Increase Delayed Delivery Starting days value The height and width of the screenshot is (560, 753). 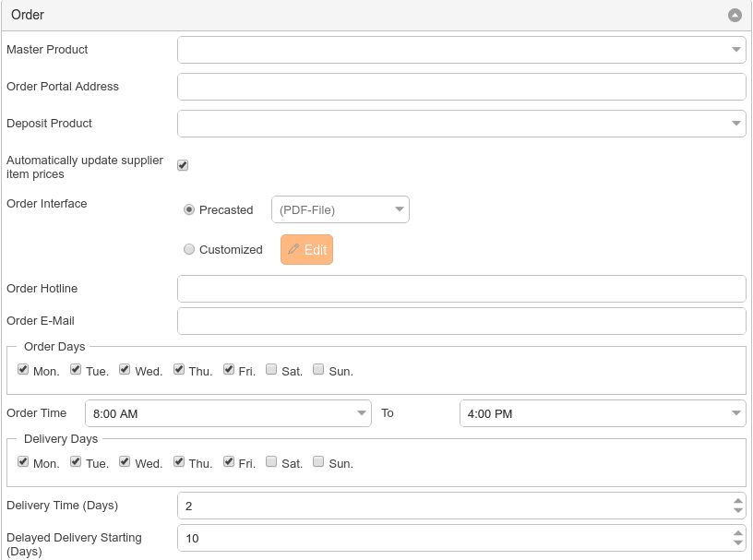pos(737,533)
